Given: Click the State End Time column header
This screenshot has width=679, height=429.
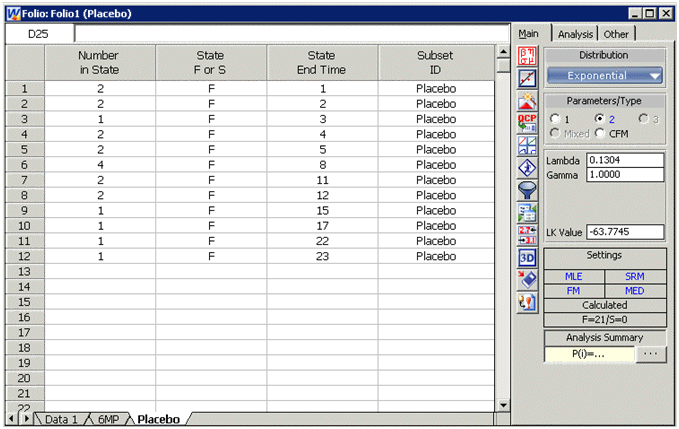Looking at the screenshot, I should [x=322, y=62].
